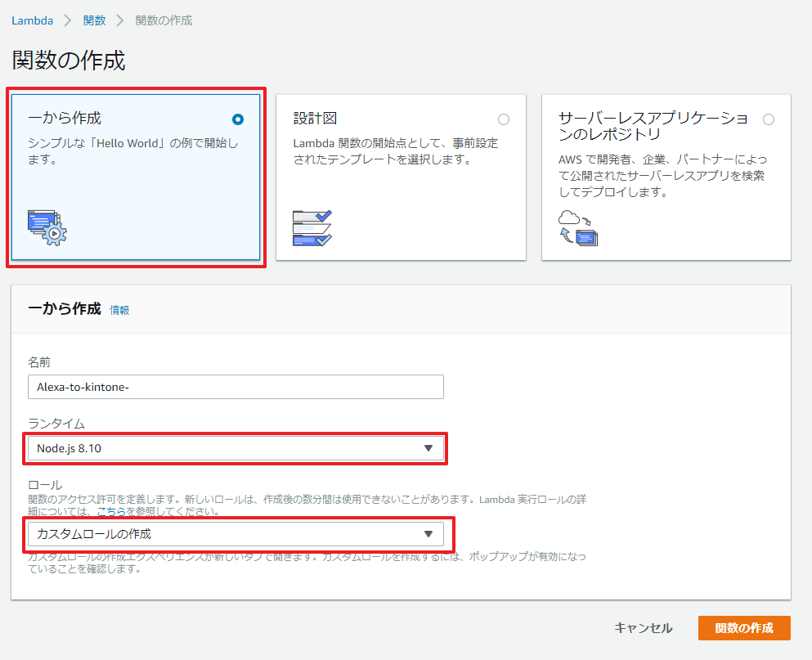812x660 pixels.
Task: Click the ランタイム field label
Action: pos(56,424)
